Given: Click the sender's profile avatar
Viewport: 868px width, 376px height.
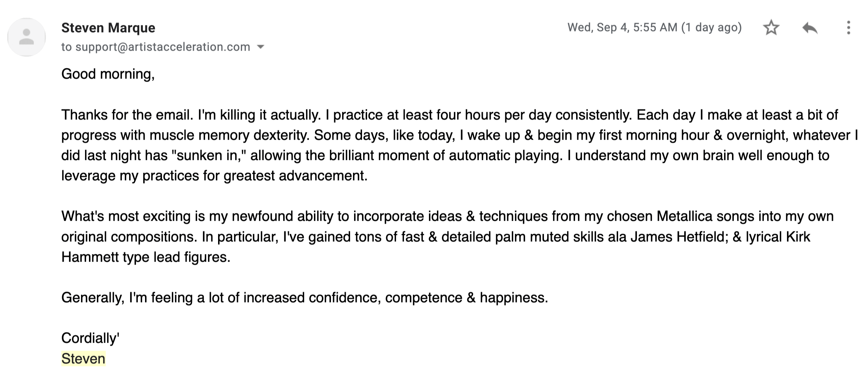Looking at the screenshot, I should pyautogui.click(x=26, y=37).
